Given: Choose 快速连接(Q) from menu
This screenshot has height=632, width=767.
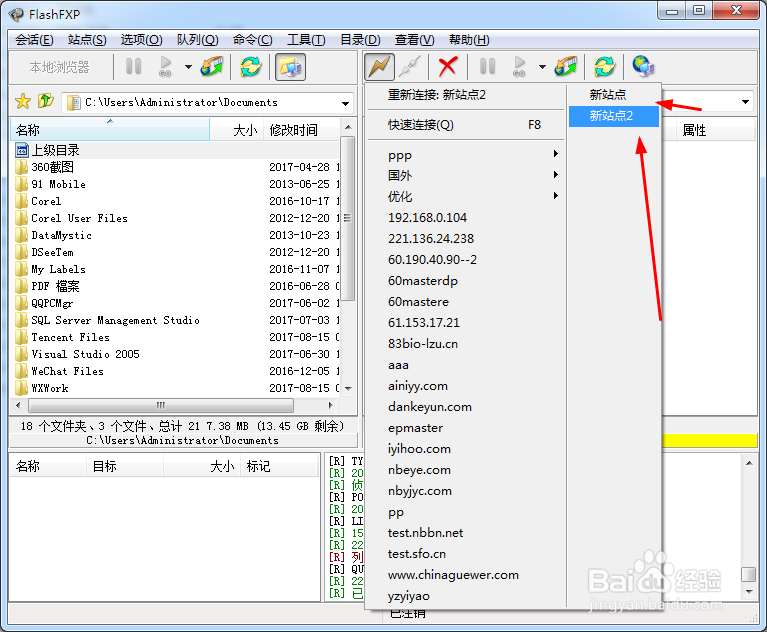Looking at the screenshot, I should pyautogui.click(x=466, y=125).
